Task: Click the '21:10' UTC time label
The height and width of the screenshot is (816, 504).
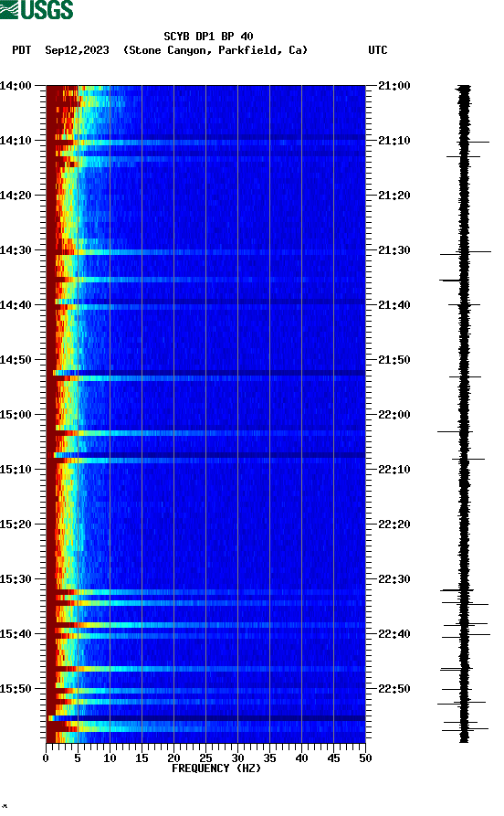Action: tap(394, 141)
